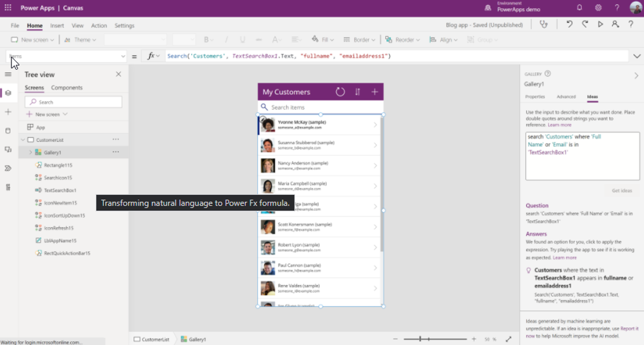Expand the formula bar chevron

point(636,56)
